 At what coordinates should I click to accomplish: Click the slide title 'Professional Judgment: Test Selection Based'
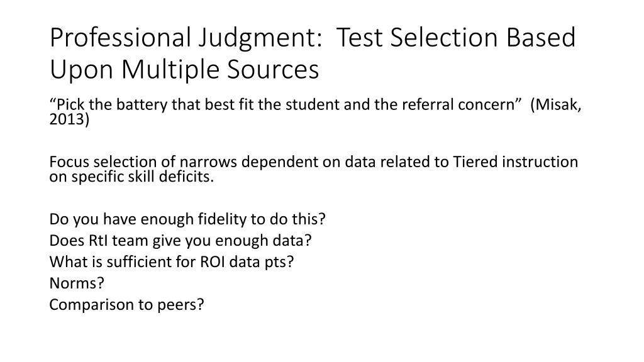click(313, 38)
